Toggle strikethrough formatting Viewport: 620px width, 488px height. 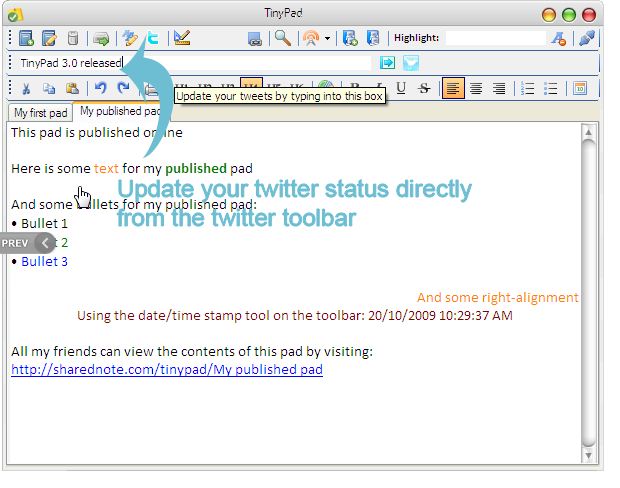tap(424, 88)
